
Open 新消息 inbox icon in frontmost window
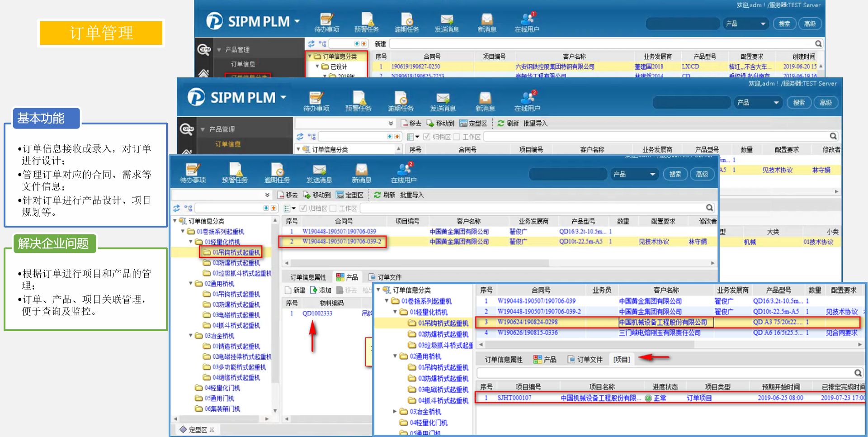(361, 173)
